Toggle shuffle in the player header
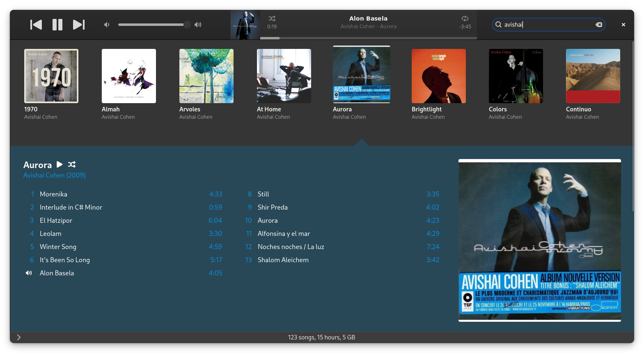 272,18
